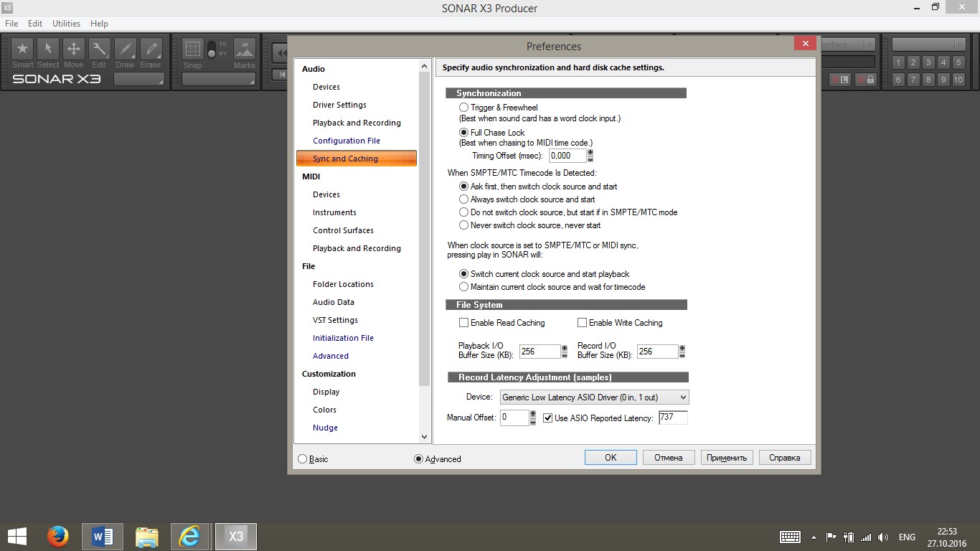Viewport: 980px width, 551px height.
Task: Open the File menu
Action: [x=11, y=24]
